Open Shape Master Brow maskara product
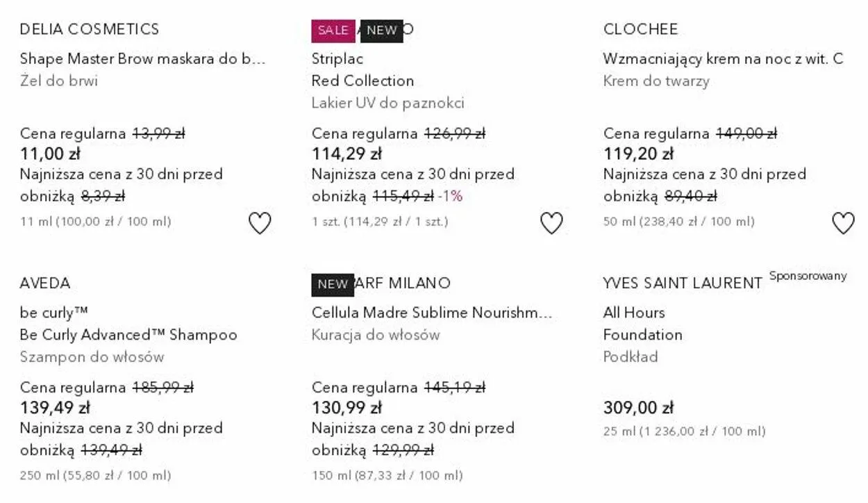 [x=142, y=59]
